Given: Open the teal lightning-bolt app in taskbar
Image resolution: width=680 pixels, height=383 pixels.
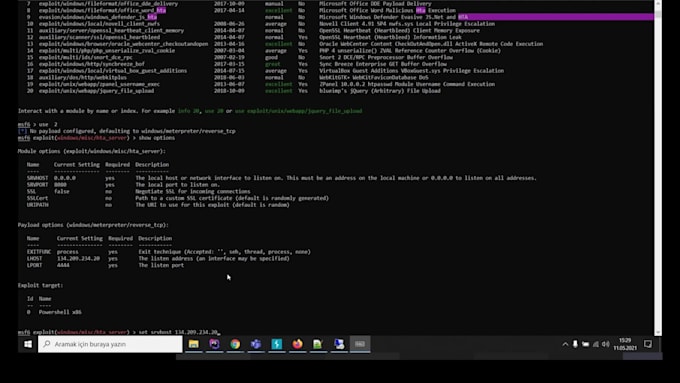Looking at the screenshot, I should click(x=277, y=344).
